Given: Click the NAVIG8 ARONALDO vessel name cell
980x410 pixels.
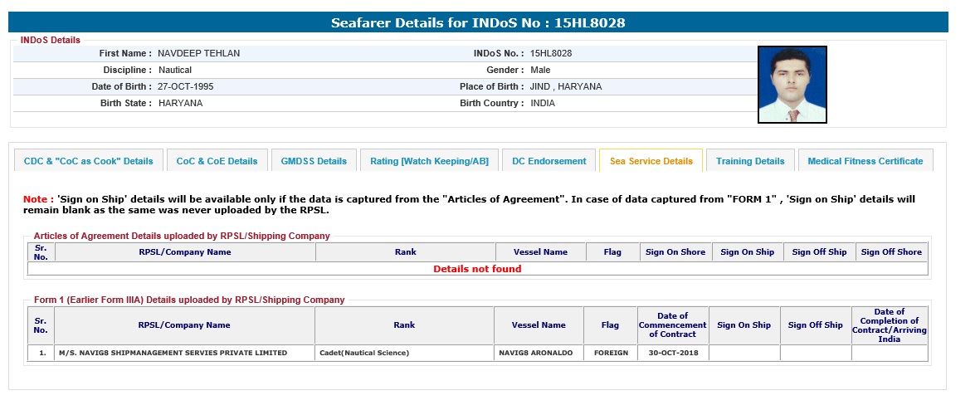Looking at the screenshot, I should point(534,353).
